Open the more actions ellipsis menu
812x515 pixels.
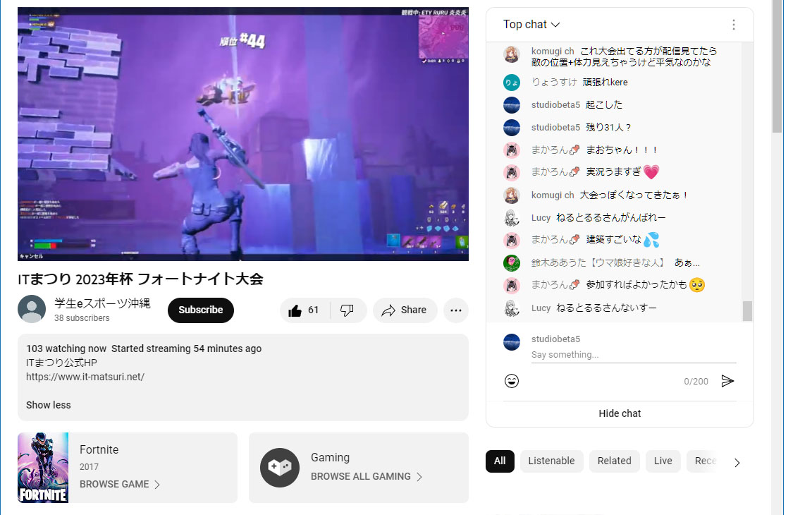456,310
